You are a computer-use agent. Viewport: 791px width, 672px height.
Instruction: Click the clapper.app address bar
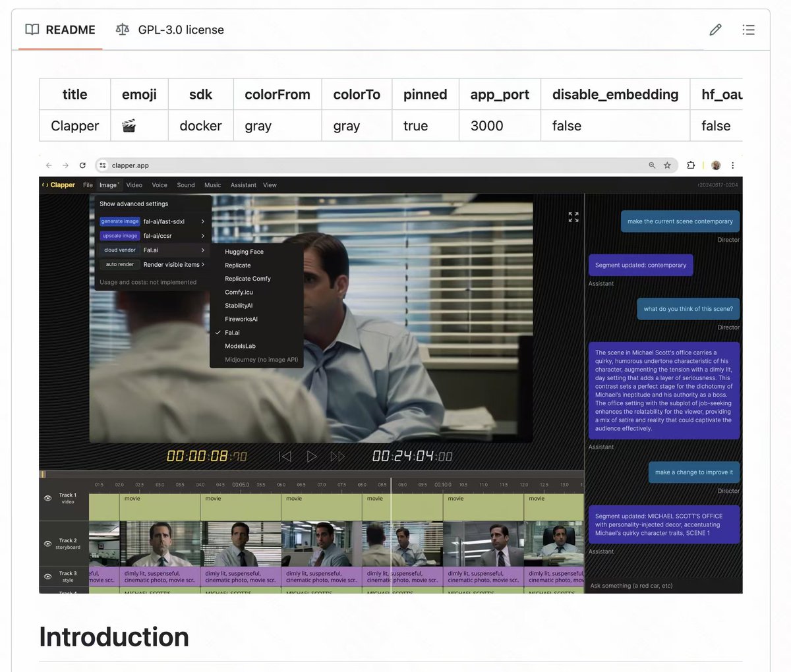point(386,165)
